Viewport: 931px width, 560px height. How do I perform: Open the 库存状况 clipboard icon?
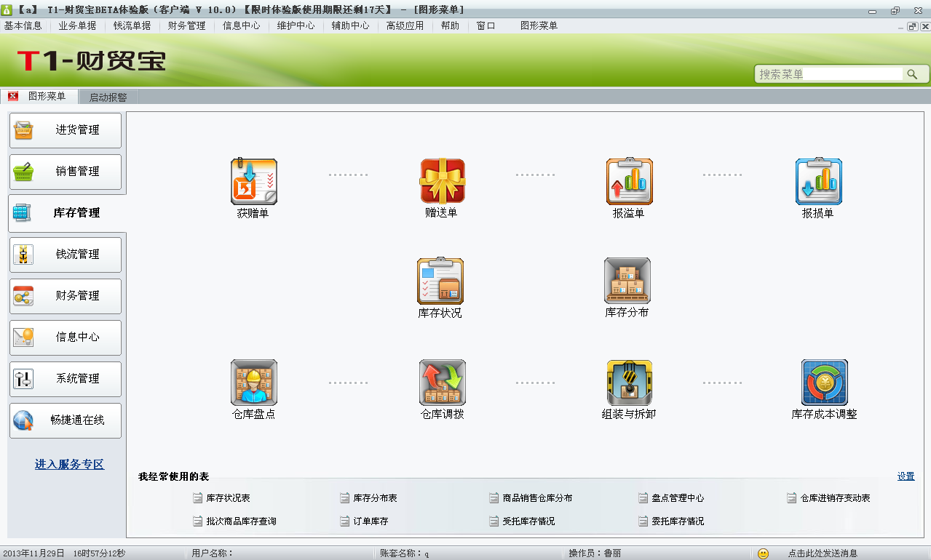[x=440, y=281]
